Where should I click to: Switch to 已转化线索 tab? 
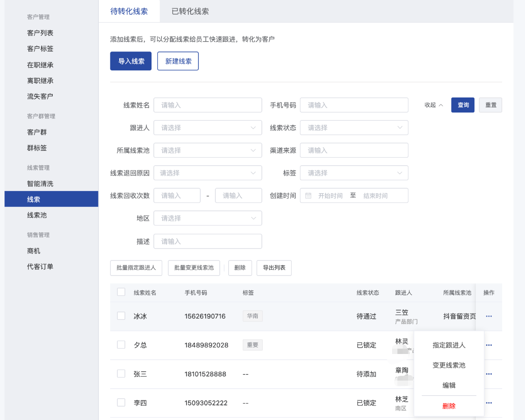[190, 12]
